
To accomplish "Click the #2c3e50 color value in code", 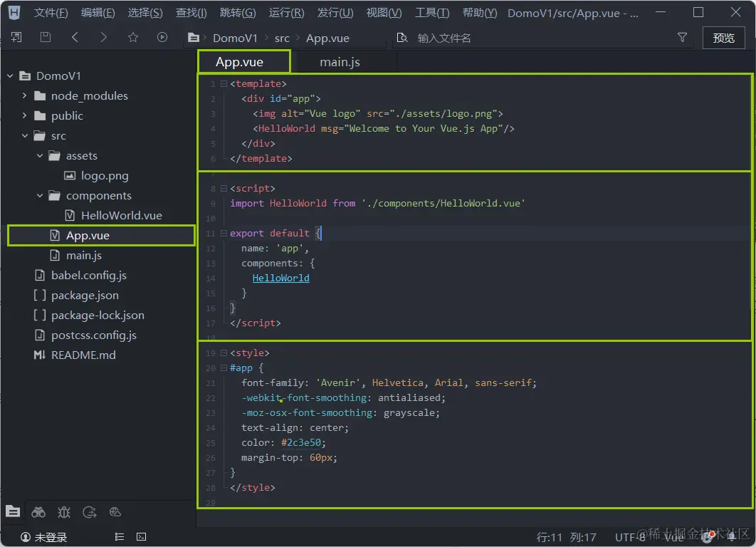I will (x=301, y=442).
